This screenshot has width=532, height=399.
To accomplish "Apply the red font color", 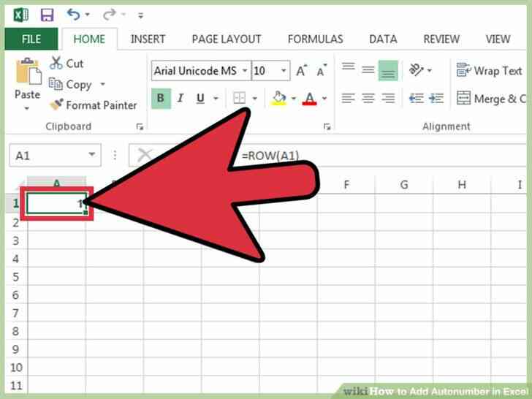I will pyautogui.click(x=309, y=99).
